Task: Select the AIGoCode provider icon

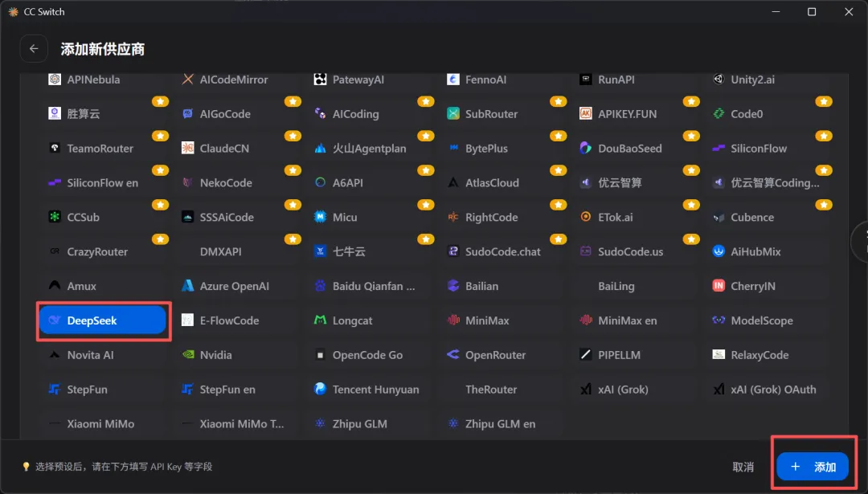Action: (187, 113)
